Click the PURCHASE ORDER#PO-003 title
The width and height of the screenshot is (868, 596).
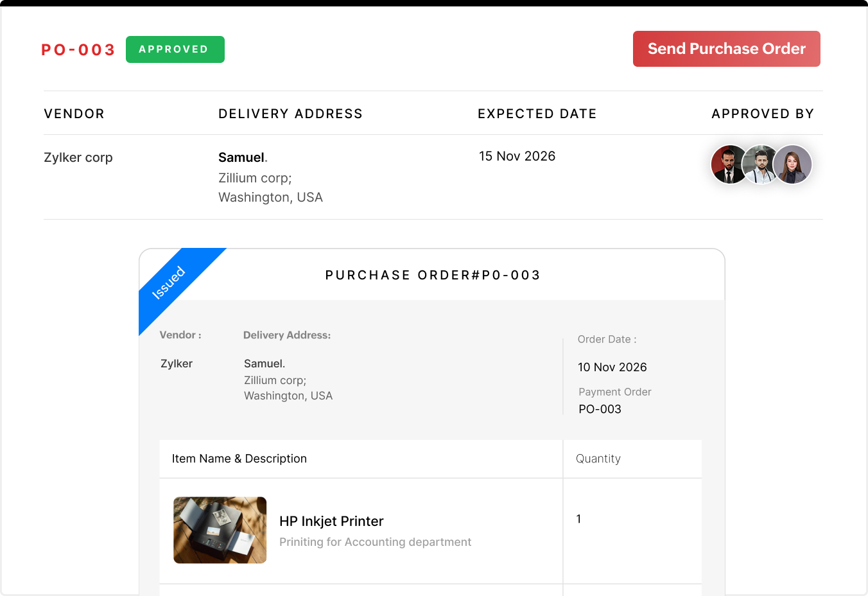(432, 275)
